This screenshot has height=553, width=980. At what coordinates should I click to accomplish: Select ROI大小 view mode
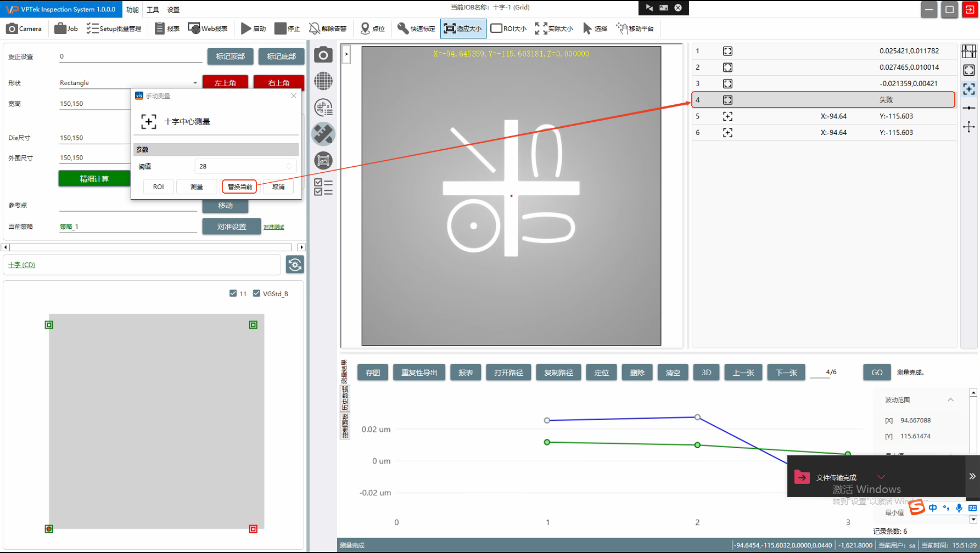[508, 29]
